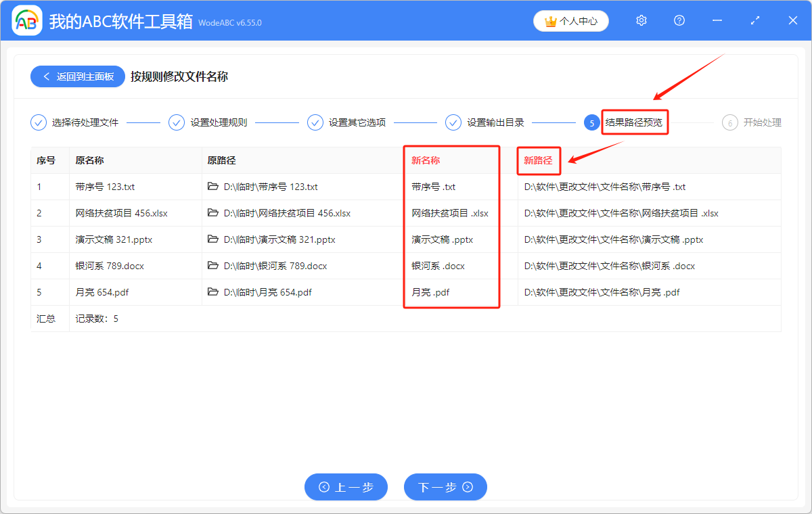The width and height of the screenshot is (812, 514).
Task: Click the WodeABC app logo
Action: [x=27, y=21]
